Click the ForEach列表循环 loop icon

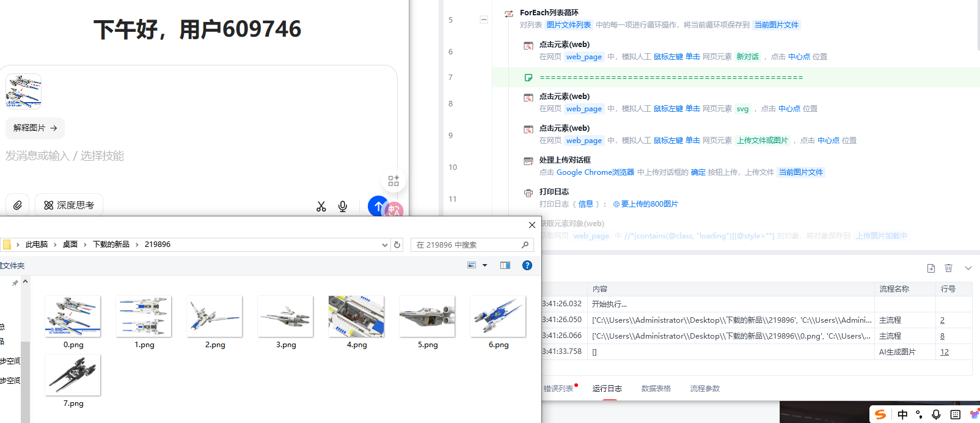coord(509,13)
